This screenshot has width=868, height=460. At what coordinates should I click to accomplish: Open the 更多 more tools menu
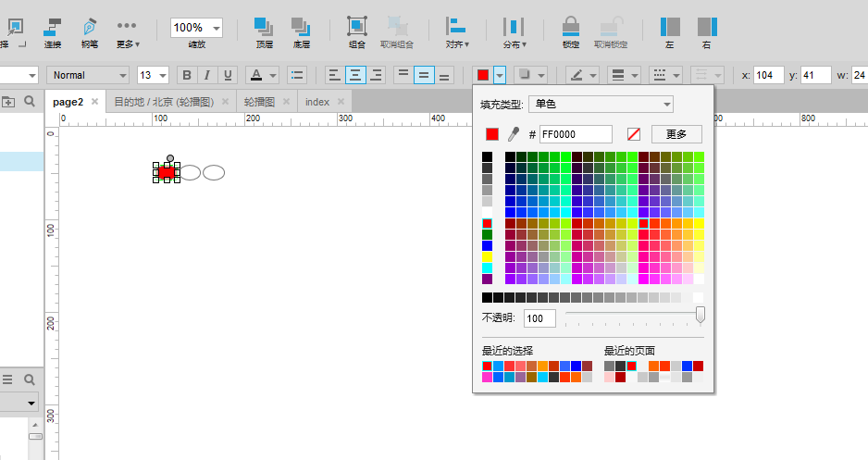point(128,33)
